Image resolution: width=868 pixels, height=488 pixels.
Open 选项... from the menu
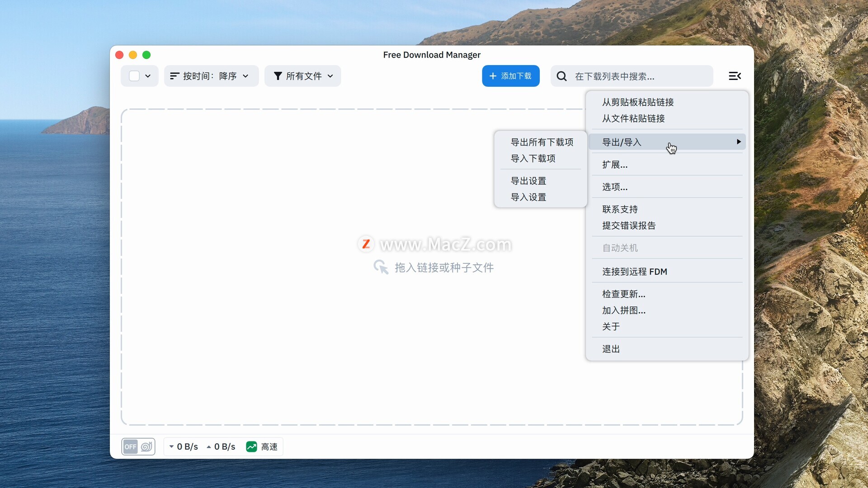[614, 187]
